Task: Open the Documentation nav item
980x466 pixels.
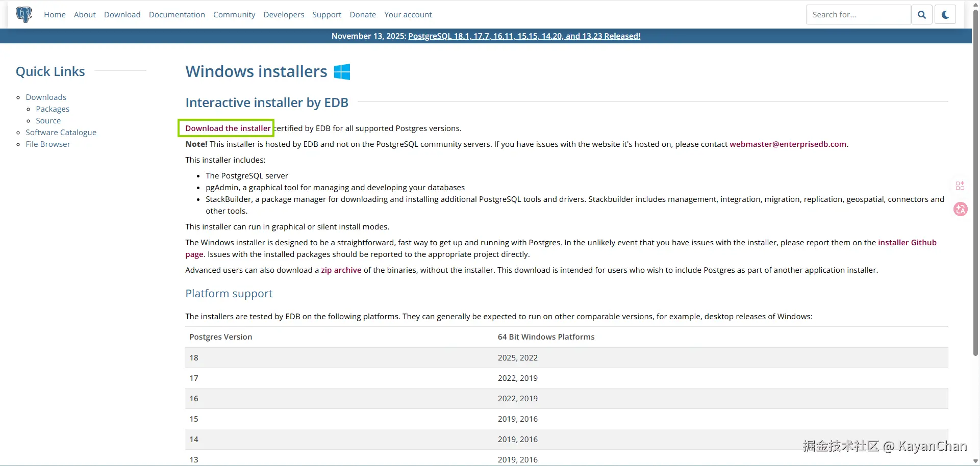Action: 177,15
